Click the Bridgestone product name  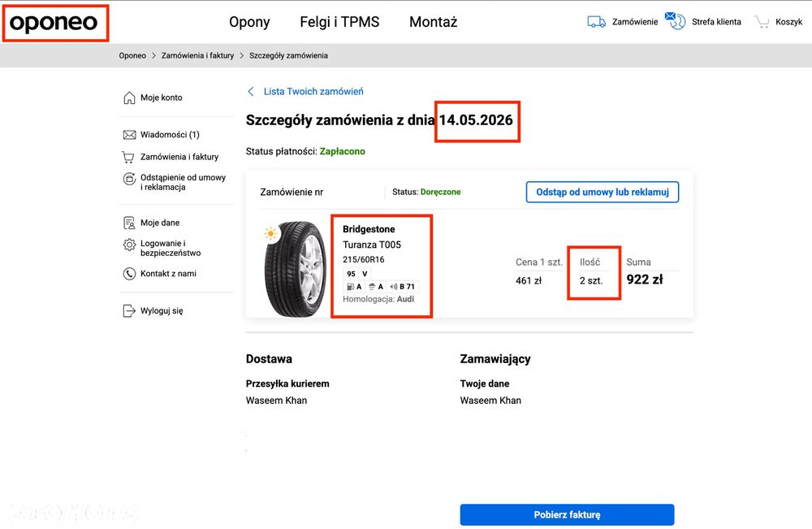(369, 229)
